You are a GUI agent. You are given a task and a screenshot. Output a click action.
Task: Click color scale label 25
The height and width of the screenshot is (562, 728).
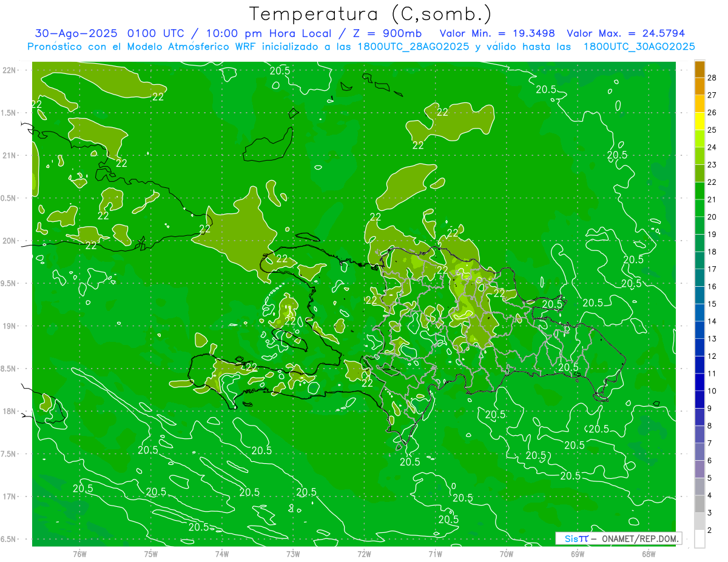point(713,130)
